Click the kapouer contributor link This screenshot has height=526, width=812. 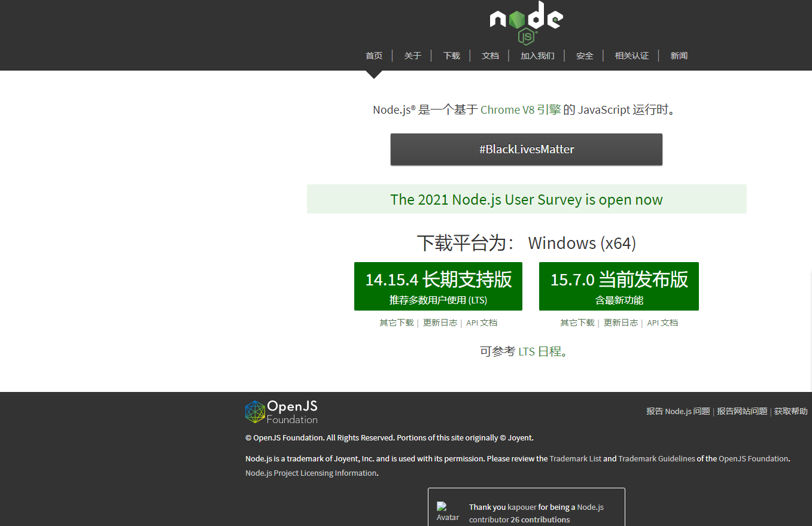(522, 507)
